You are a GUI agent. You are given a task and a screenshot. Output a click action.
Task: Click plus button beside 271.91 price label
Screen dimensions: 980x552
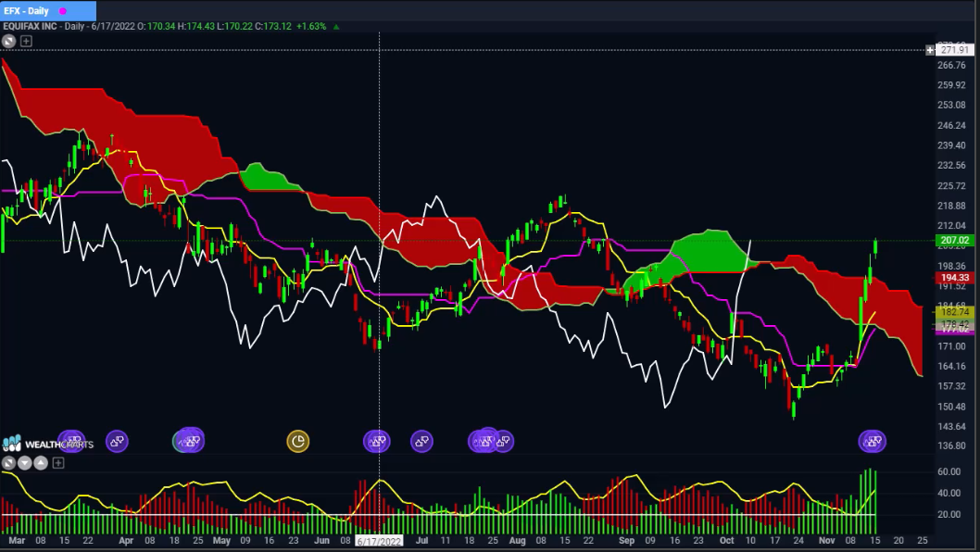930,50
